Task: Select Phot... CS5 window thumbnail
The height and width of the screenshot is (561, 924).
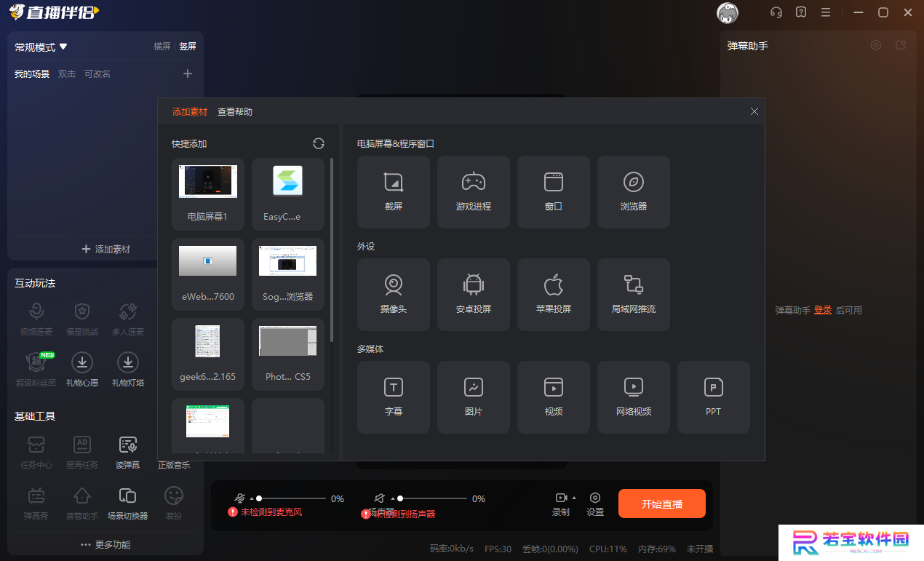Action: [x=288, y=354]
